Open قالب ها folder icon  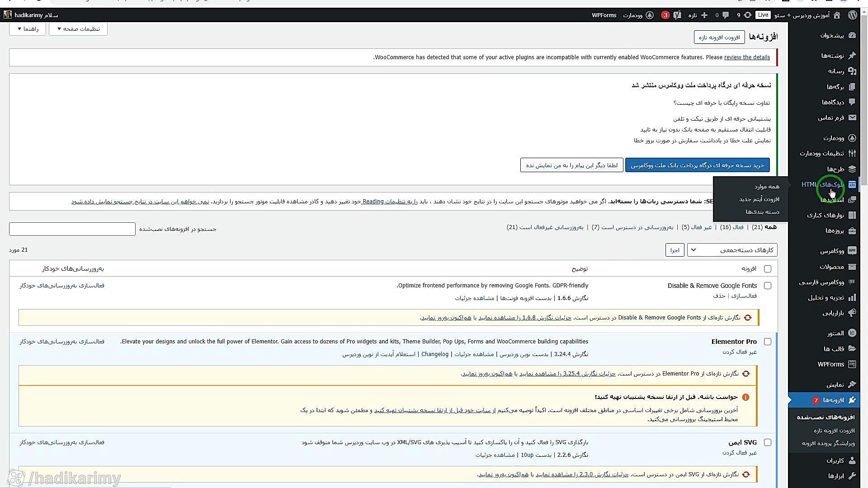tap(852, 349)
